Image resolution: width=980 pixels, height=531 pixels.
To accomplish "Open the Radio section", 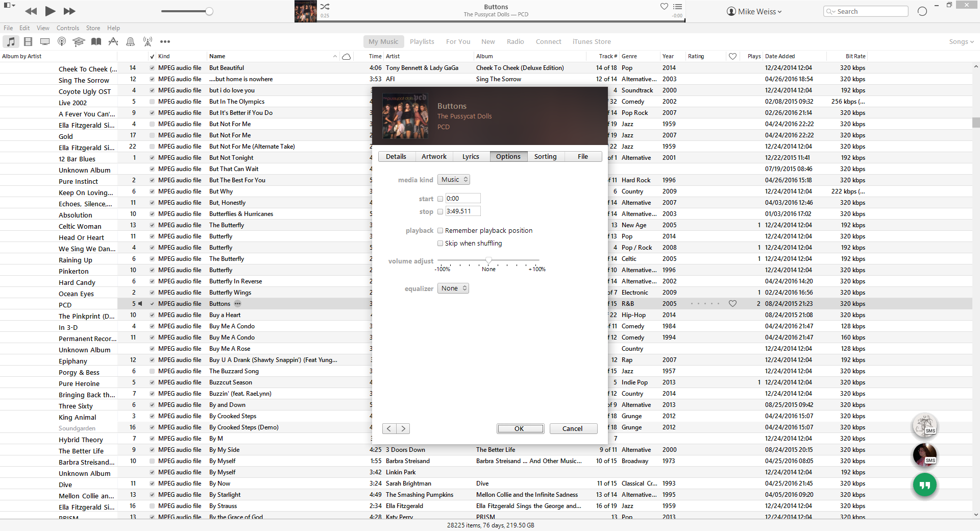I will click(x=515, y=42).
